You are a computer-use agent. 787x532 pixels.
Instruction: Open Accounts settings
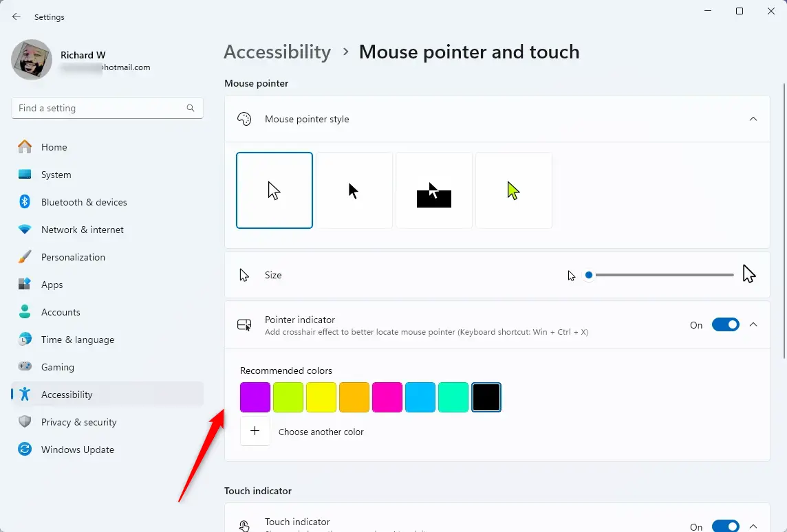point(107,312)
